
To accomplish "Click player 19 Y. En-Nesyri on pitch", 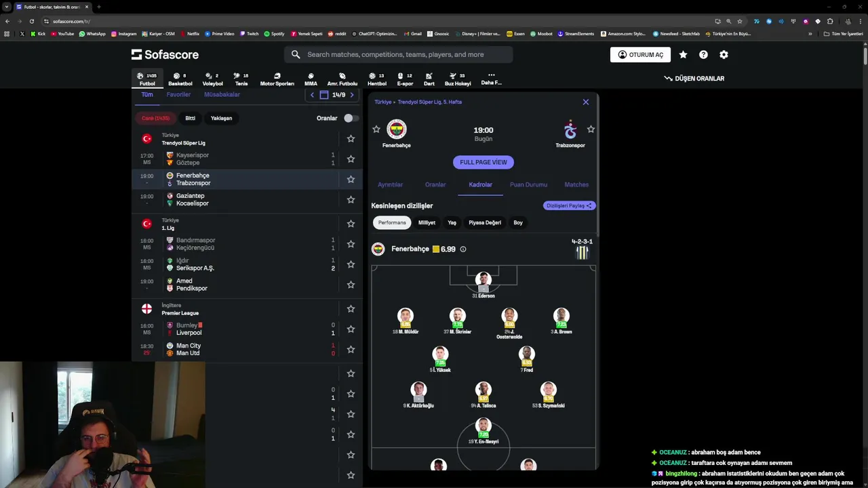I will point(484,431).
